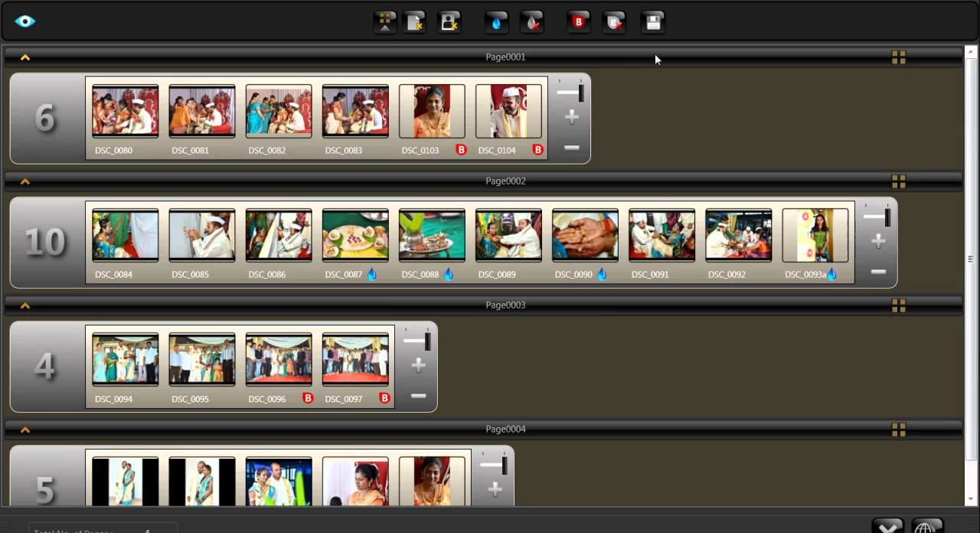The width and height of the screenshot is (980, 533).
Task: Click the DSC_0083 file name label
Action: point(343,151)
